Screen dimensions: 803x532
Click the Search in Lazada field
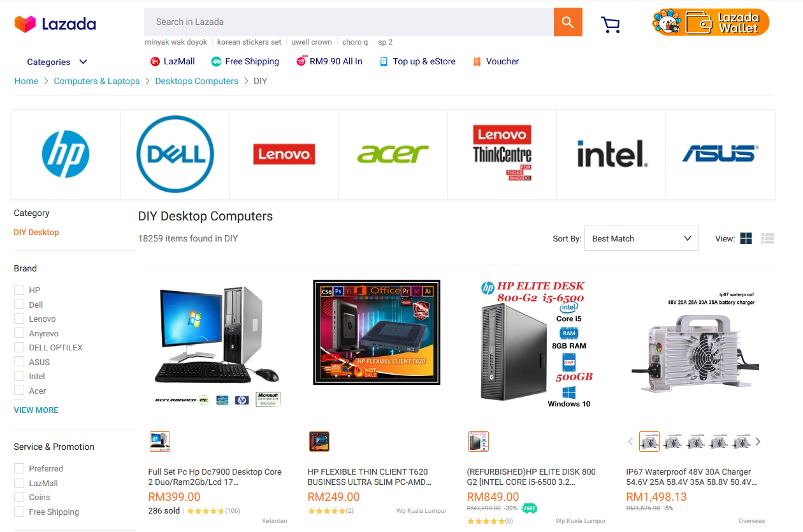[349, 22]
